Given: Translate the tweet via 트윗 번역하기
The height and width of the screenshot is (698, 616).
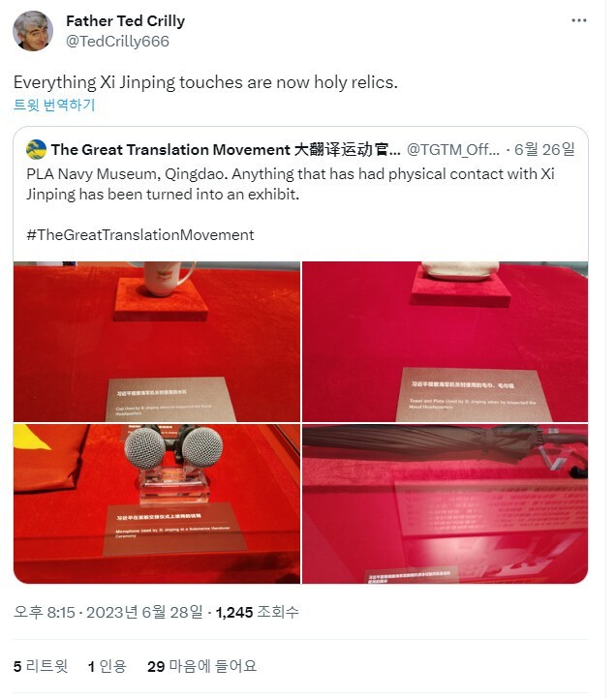Looking at the screenshot, I should coord(54,106).
